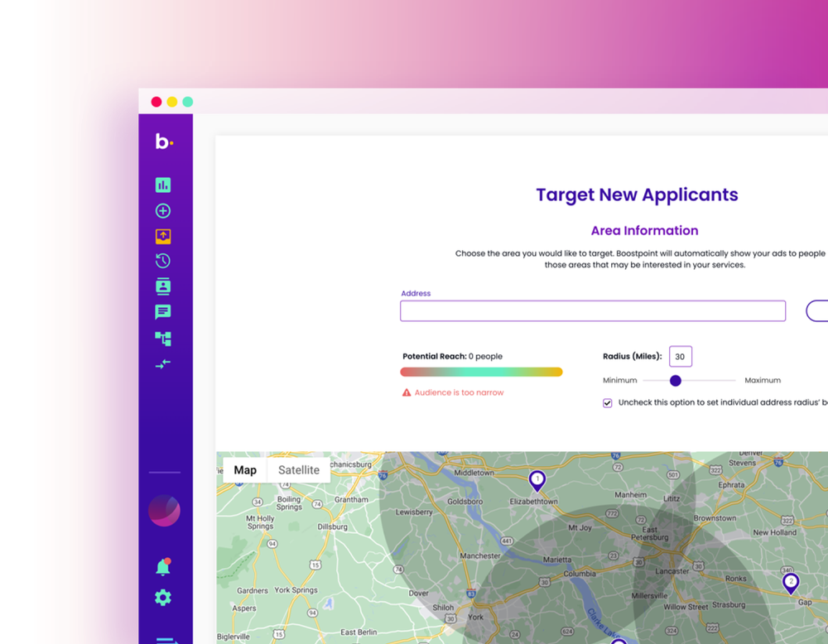Open notifications via the bell icon
The height and width of the screenshot is (644, 828).
point(162,565)
